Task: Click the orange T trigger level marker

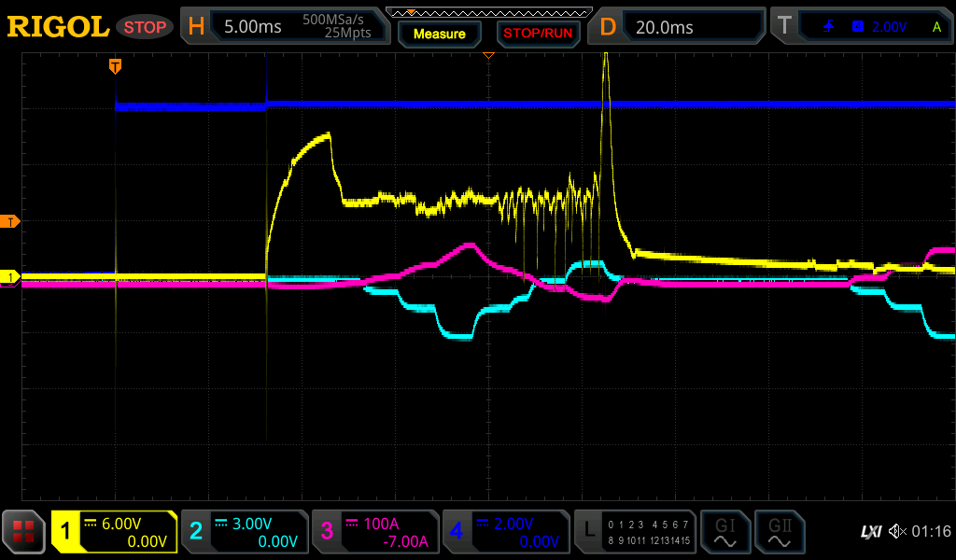Action: click(10, 221)
